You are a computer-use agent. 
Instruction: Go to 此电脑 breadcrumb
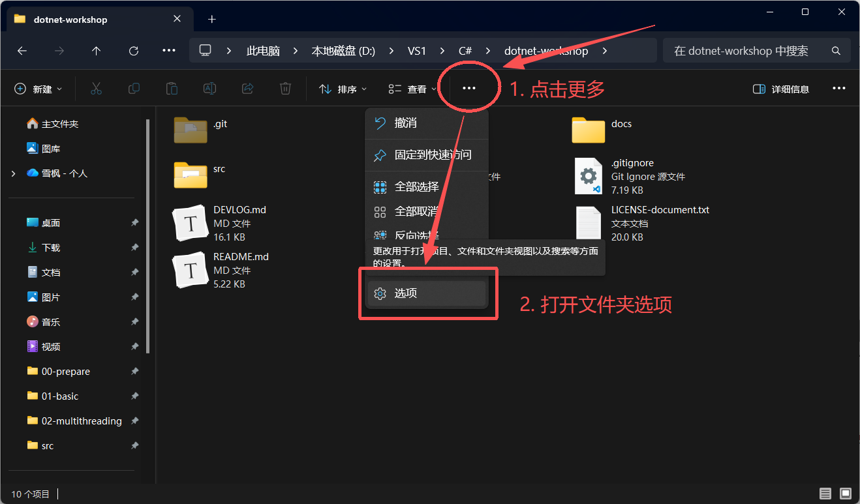tap(263, 51)
